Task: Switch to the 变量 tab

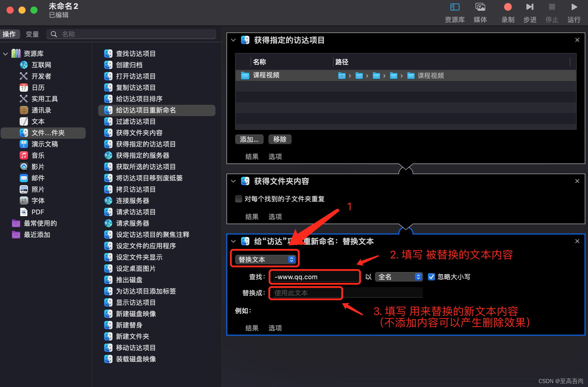Action: tap(32, 34)
